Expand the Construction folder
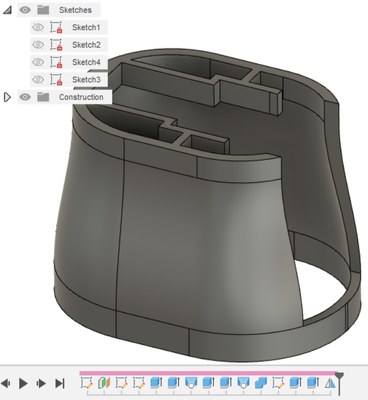This screenshot has width=368, height=400. tap(7, 97)
